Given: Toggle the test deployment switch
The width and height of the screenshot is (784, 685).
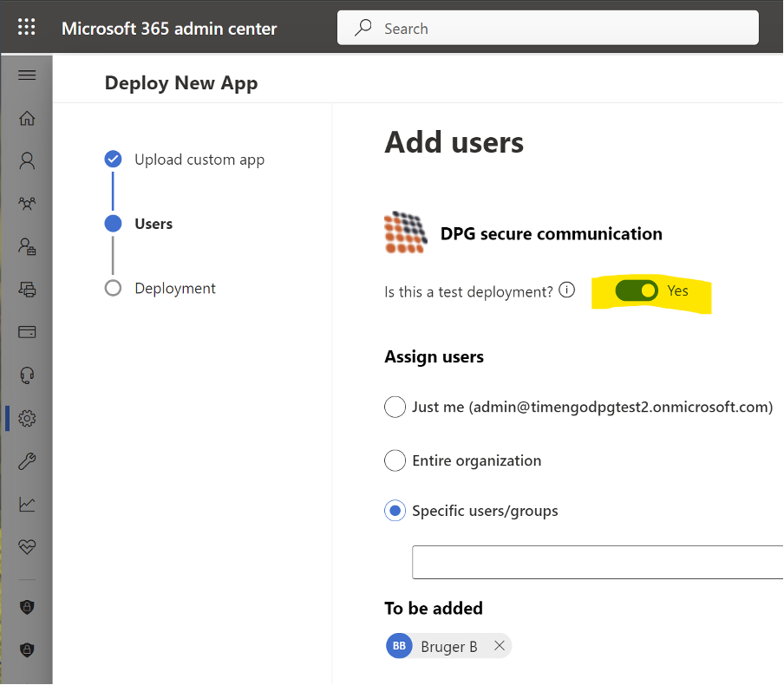Looking at the screenshot, I should pos(637,291).
